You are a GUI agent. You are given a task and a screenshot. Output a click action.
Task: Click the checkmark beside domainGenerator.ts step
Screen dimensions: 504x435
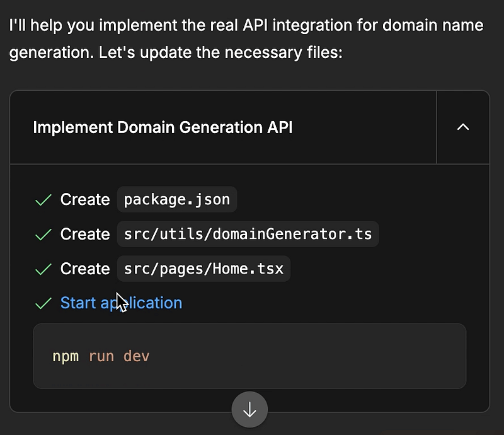(43, 235)
